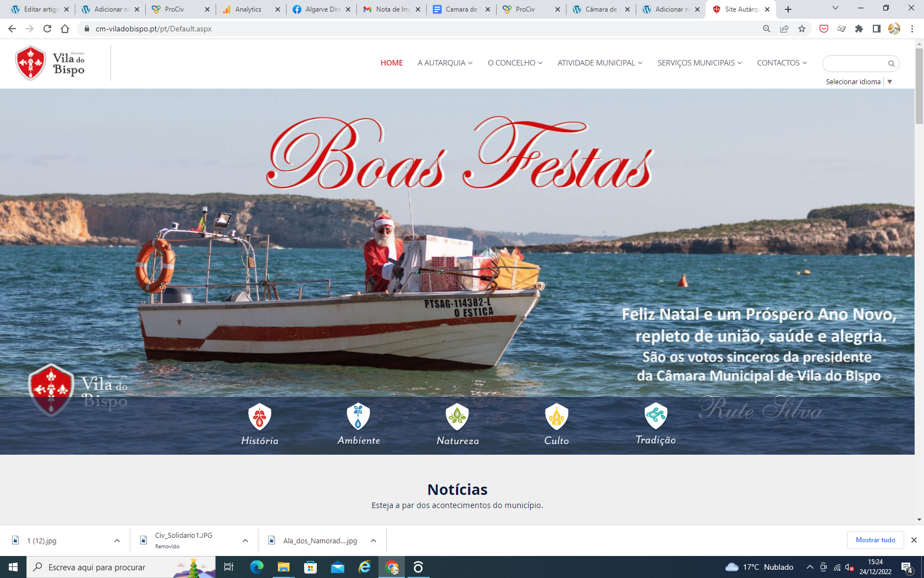
Task: Click the História shield icon
Action: tap(260, 417)
